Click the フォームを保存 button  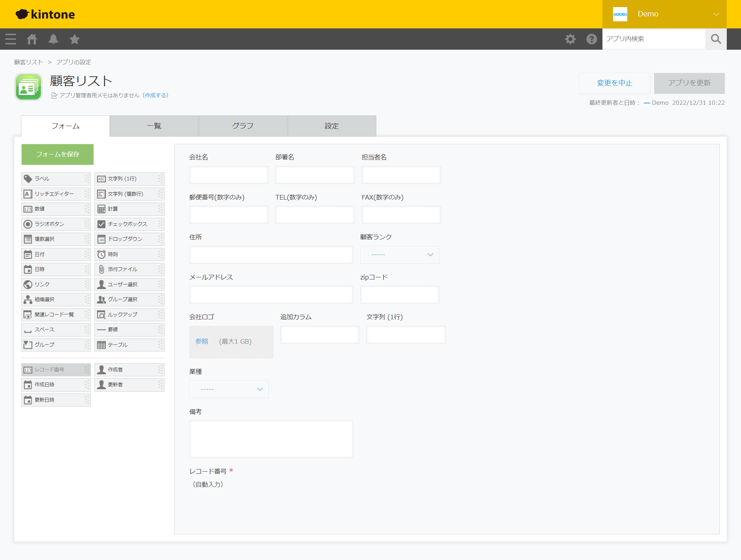pyautogui.click(x=58, y=154)
